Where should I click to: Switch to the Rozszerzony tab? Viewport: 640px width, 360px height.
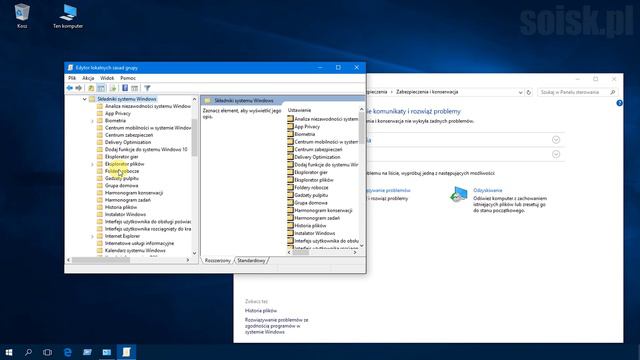[x=218, y=260]
